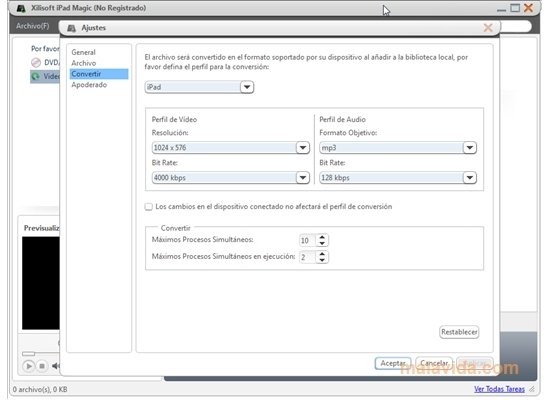Click the DVD disc icon in sidebar
The width and height of the screenshot is (550, 400).
(x=36, y=63)
